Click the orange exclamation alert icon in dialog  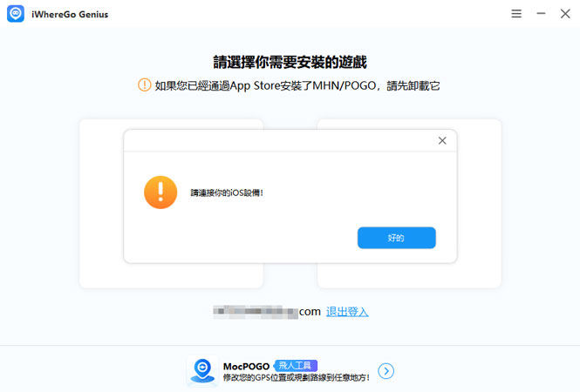coord(160,193)
